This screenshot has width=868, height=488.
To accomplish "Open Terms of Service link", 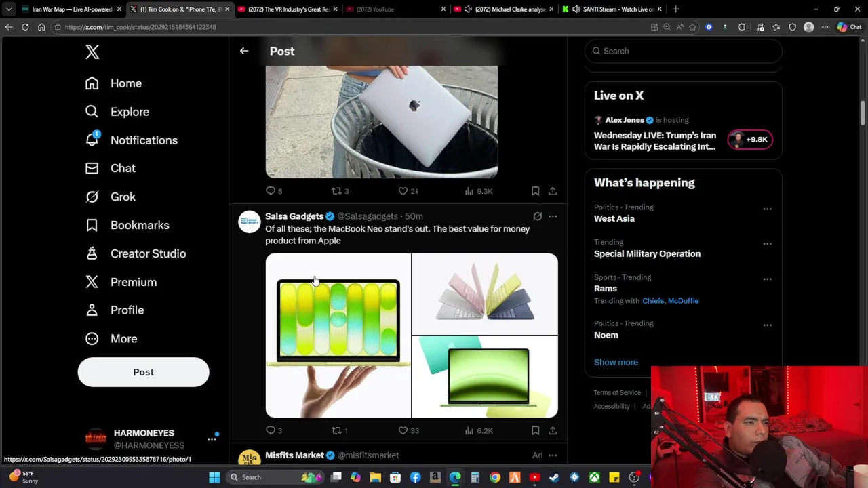I will (617, 392).
